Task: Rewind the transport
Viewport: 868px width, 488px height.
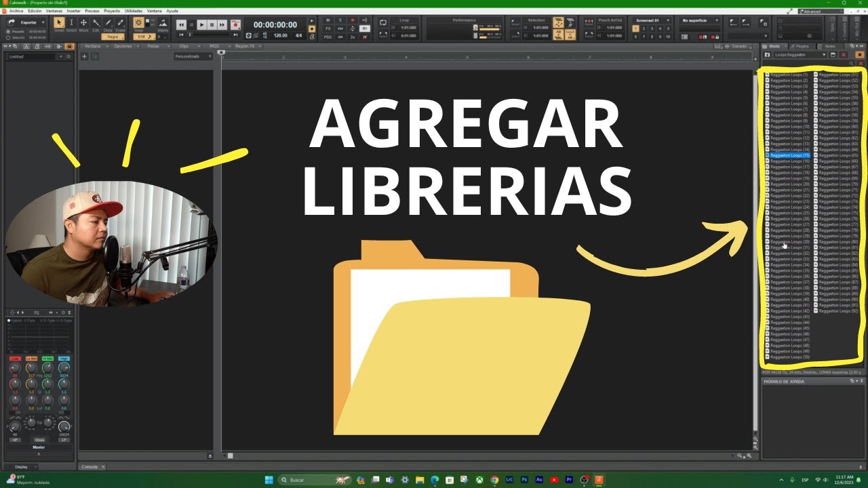Action: coord(181,24)
